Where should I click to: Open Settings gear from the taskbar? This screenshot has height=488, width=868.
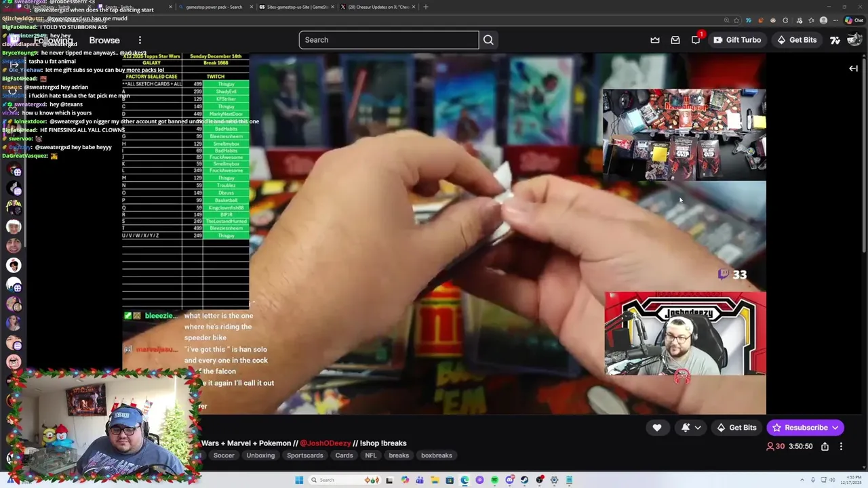click(554, 481)
